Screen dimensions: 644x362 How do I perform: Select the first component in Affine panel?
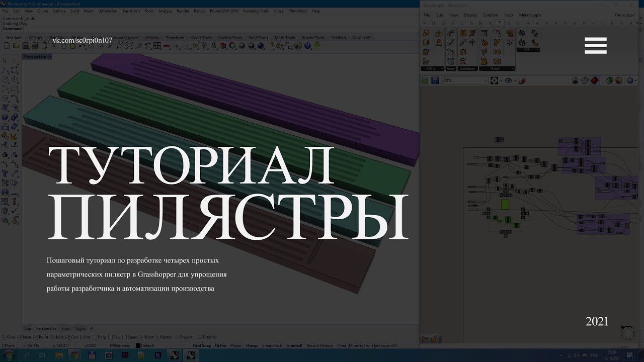[x=426, y=33]
